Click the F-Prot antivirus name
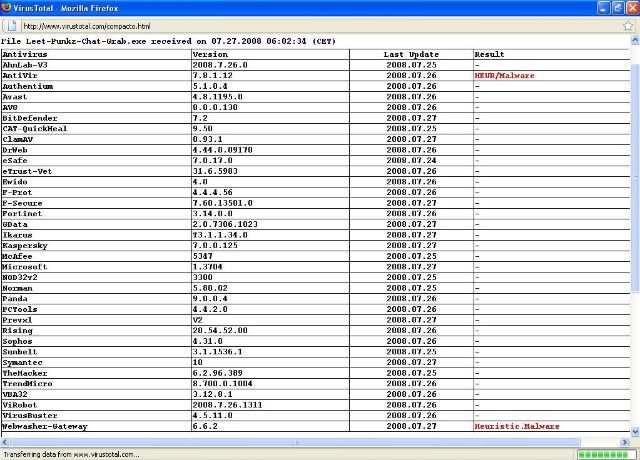The width and height of the screenshot is (640, 460). (x=17, y=192)
